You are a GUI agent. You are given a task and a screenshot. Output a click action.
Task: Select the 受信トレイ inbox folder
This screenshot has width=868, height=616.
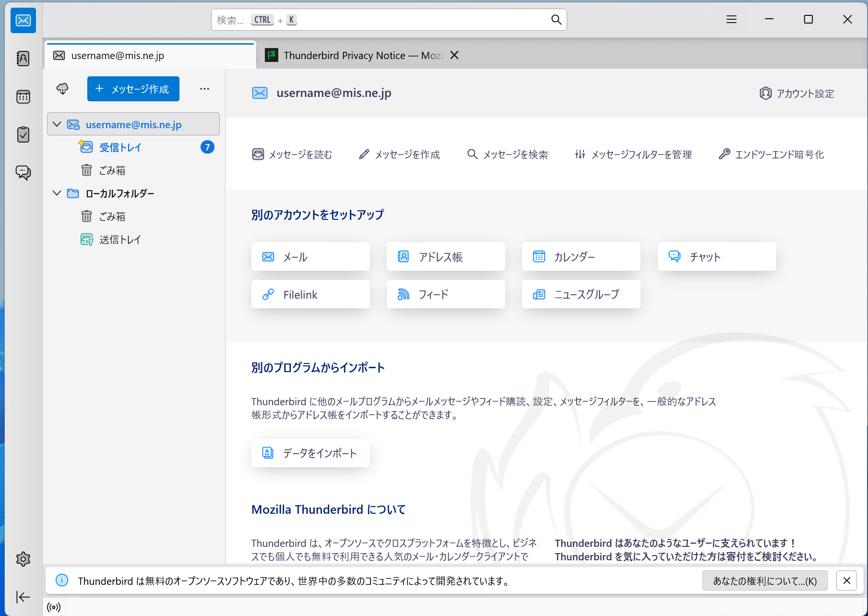pos(120,147)
